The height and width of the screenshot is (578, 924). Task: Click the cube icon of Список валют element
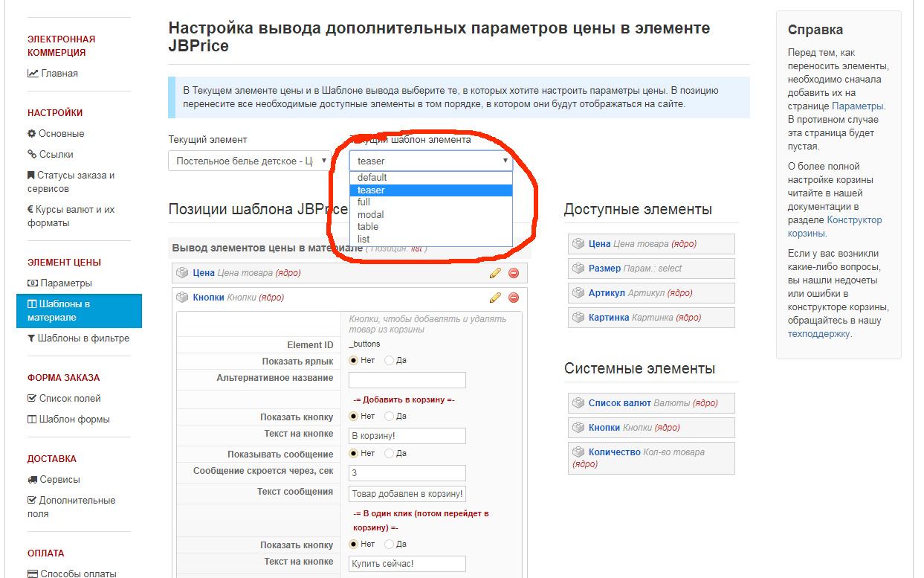578,403
